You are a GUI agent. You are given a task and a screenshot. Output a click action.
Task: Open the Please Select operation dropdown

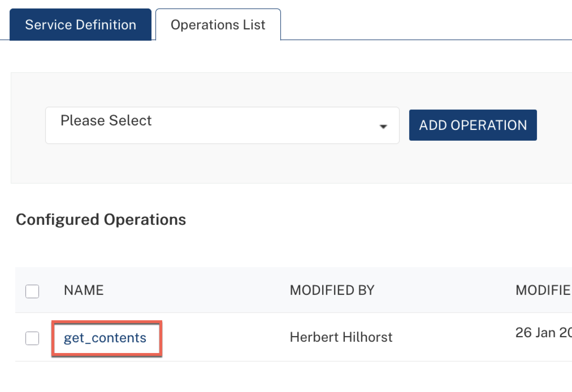click(222, 125)
